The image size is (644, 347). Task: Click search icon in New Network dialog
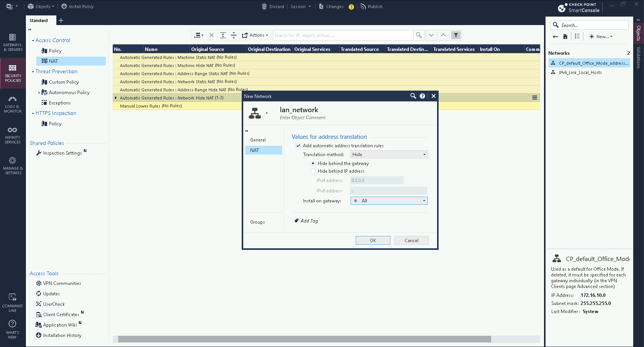pyautogui.click(x=413, y=96)
